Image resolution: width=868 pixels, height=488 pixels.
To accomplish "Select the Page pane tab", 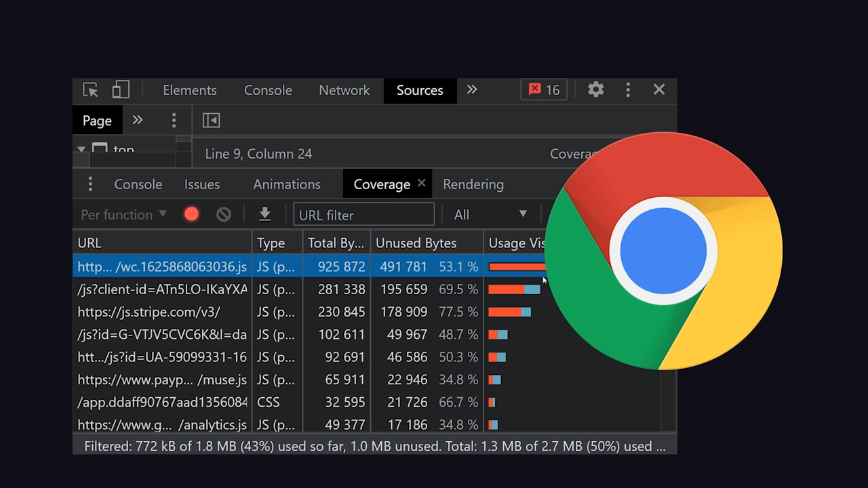I will (x=97, y=121).
